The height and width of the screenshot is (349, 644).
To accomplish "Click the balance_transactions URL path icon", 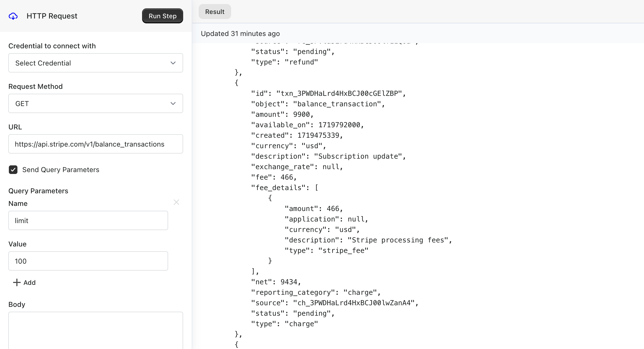I will [x=13, y=16].
